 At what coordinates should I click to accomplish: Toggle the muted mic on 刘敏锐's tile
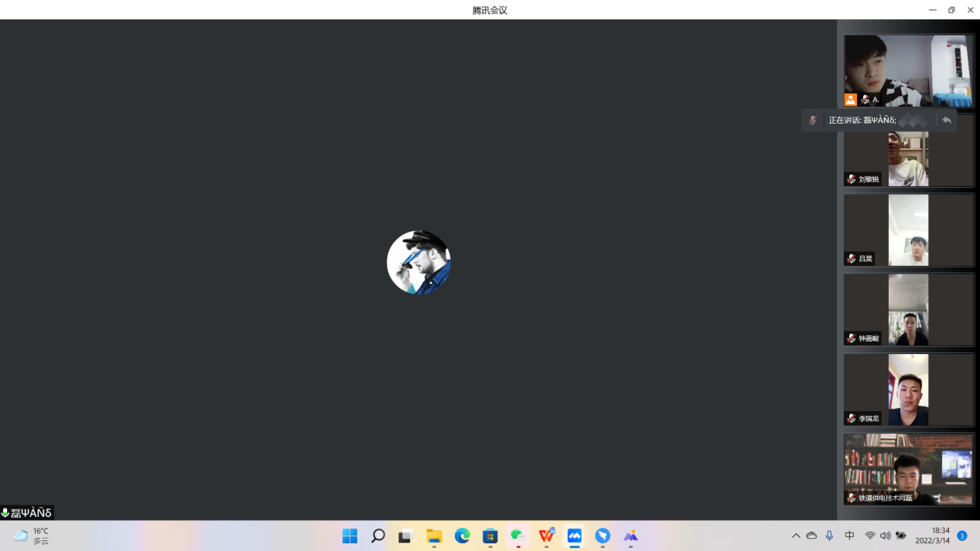coord(852,179)
